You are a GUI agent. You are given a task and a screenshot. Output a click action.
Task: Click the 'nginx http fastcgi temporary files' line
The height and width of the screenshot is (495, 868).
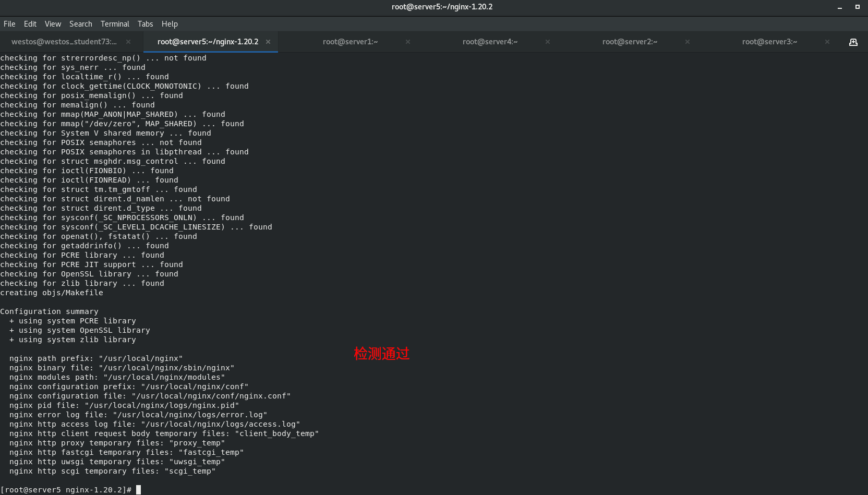pyautogui.click(x=127, y=452)
